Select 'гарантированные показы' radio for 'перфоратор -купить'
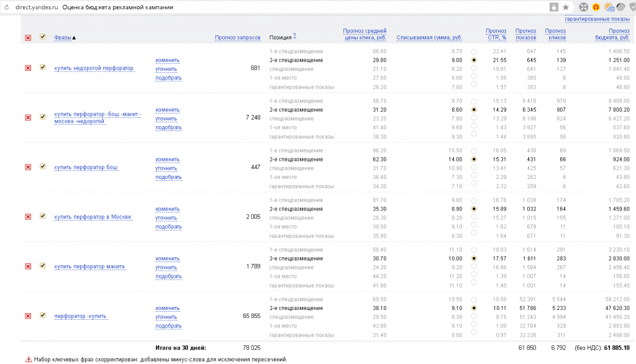The image size is (636, 364). coord(474,332)
